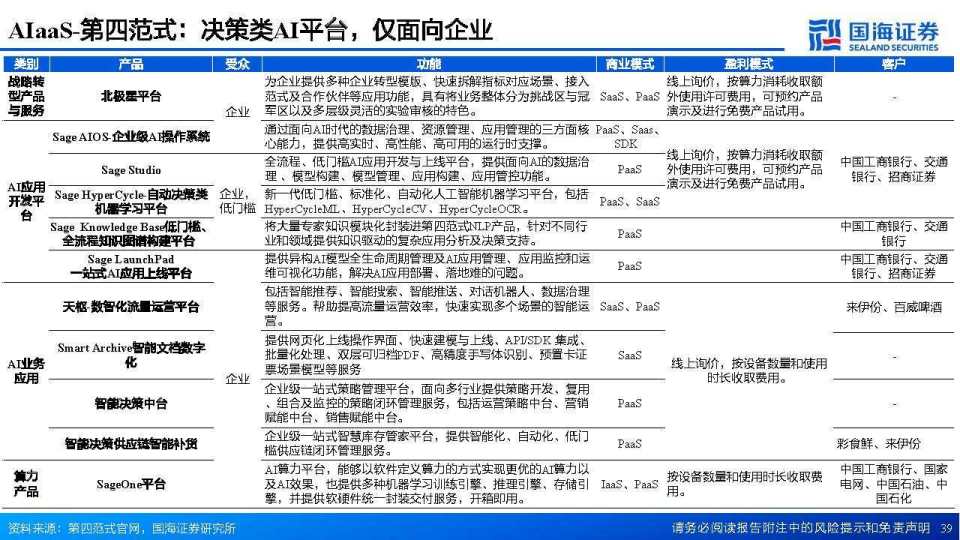960x540 pixels.
Task: Select the 'Sage Knowledge Base' product cell
Action: [130, 234]
